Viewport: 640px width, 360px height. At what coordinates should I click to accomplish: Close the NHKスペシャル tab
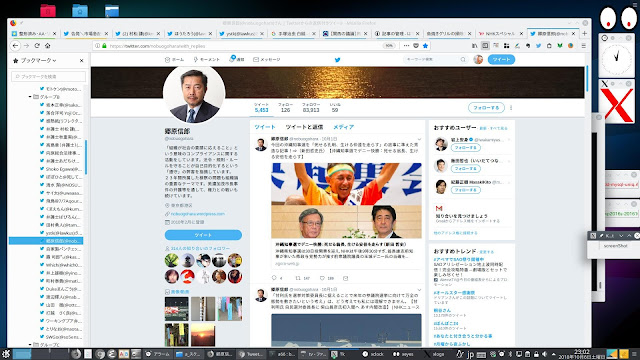click(x=522, y=33)
